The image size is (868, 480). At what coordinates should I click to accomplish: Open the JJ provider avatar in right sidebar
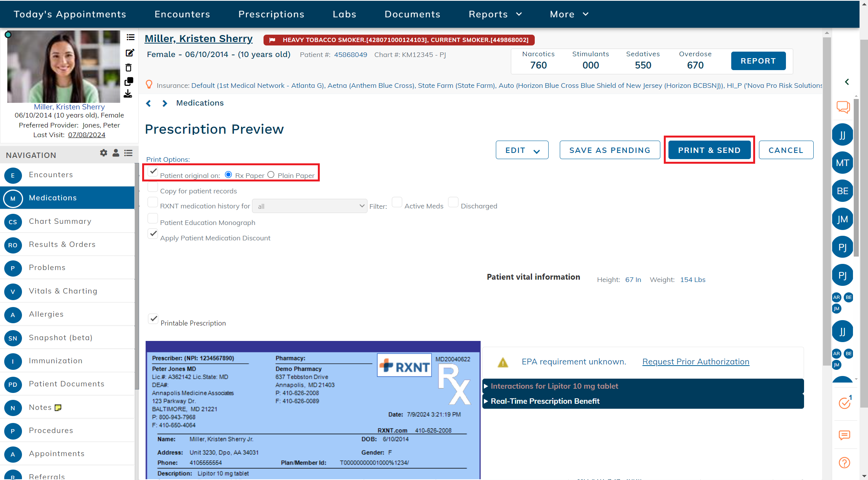pos(842,134)
